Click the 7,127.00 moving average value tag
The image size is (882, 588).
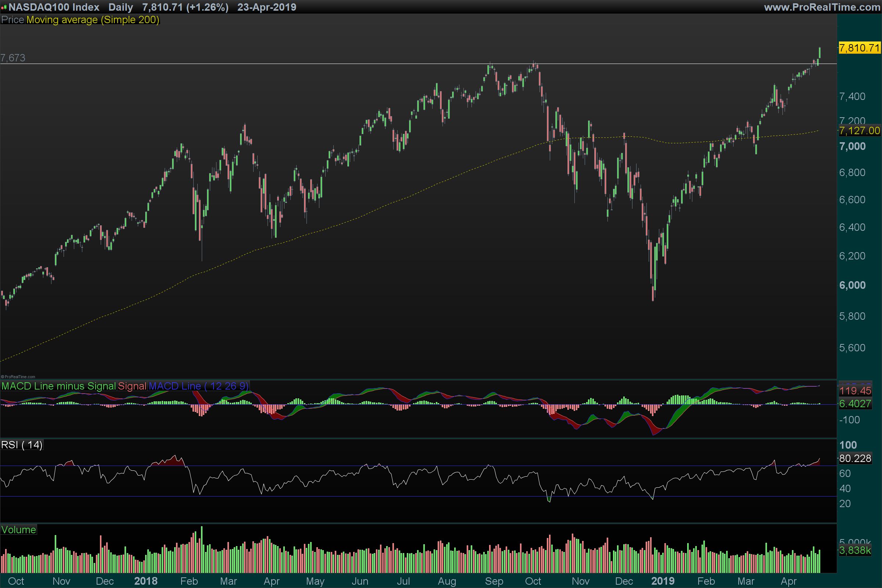point(859,131)
